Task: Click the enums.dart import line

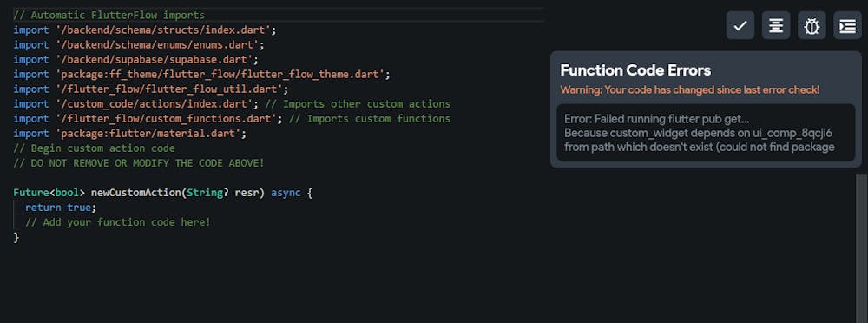Action: 138,44
